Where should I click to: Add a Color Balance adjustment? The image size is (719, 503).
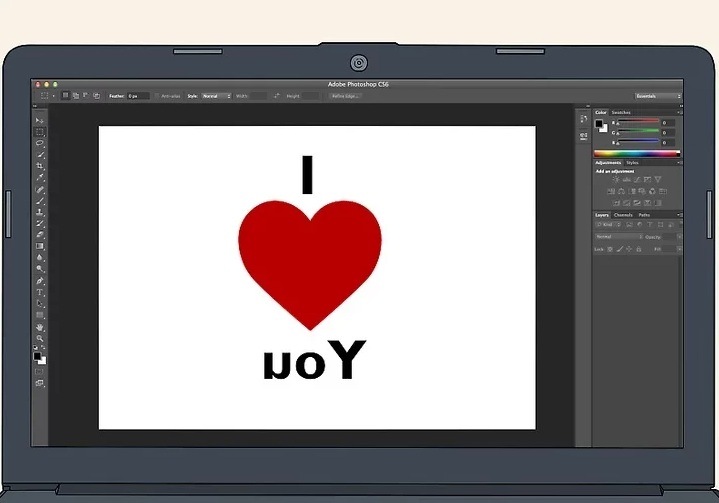click(x=621, y=191)
